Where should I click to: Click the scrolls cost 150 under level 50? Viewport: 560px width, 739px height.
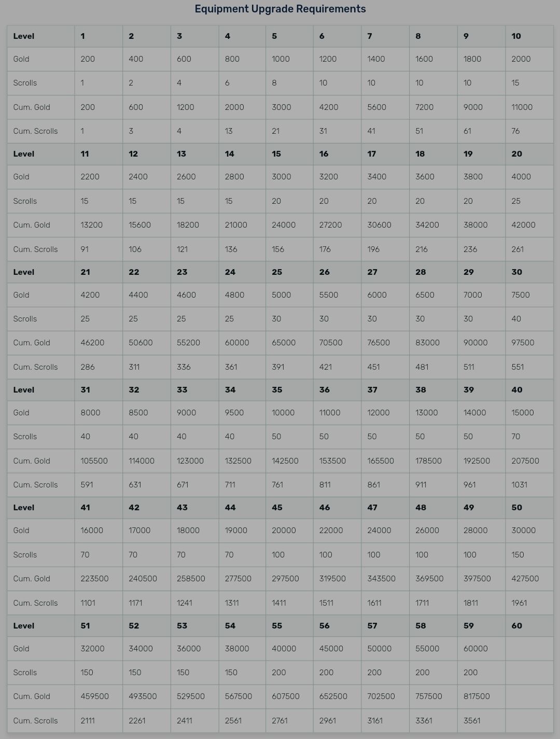point(517,555)
